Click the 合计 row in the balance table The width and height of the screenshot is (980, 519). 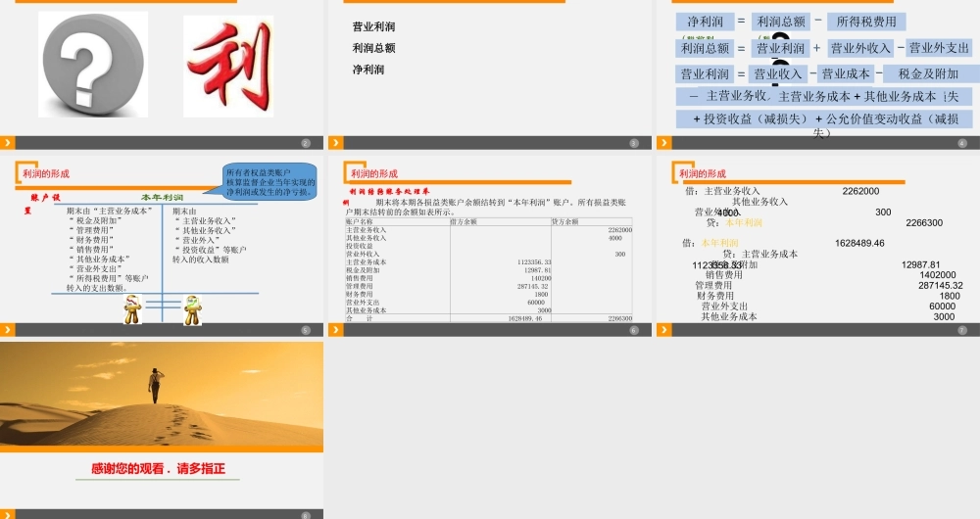[x=489, y=318]
